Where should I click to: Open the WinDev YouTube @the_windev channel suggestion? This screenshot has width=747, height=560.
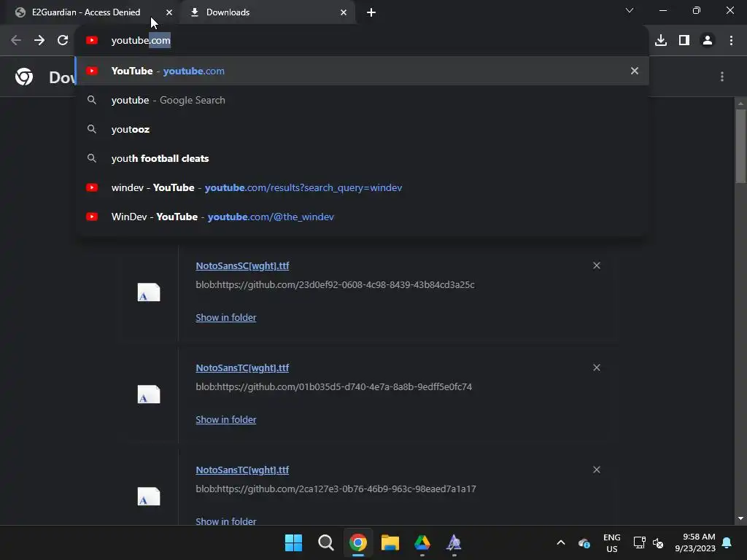(362, 217)
